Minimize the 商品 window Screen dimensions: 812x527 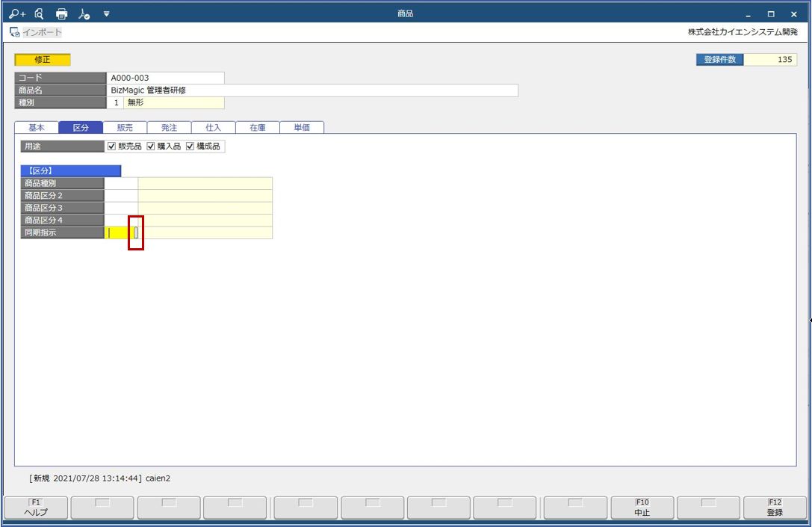coord(748,14)
